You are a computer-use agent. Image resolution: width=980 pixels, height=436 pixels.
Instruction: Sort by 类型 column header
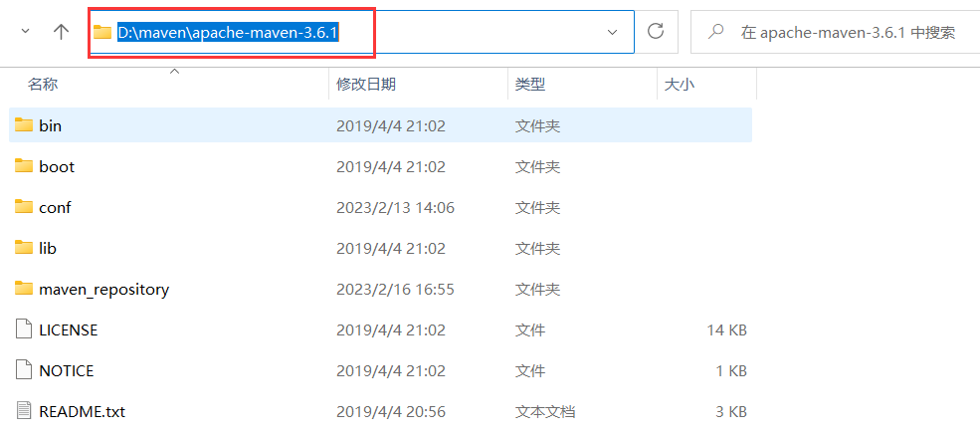tap(530, 85)
